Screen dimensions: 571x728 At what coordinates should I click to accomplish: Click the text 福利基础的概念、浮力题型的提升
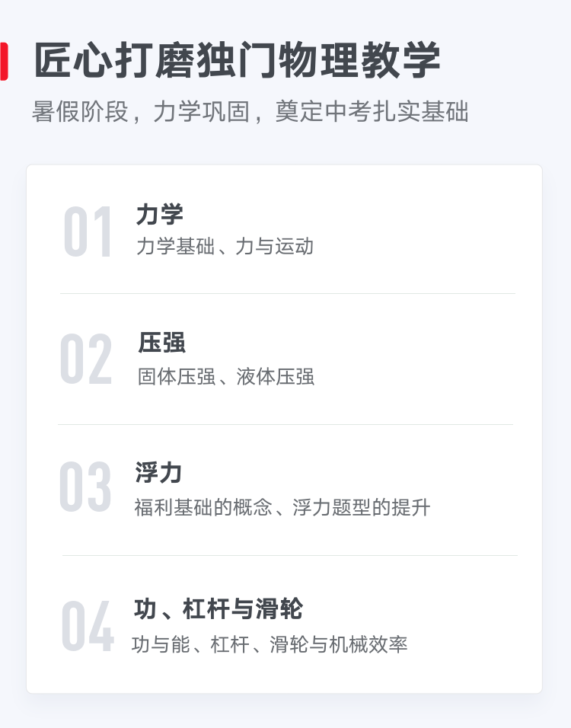pos(282,507)
